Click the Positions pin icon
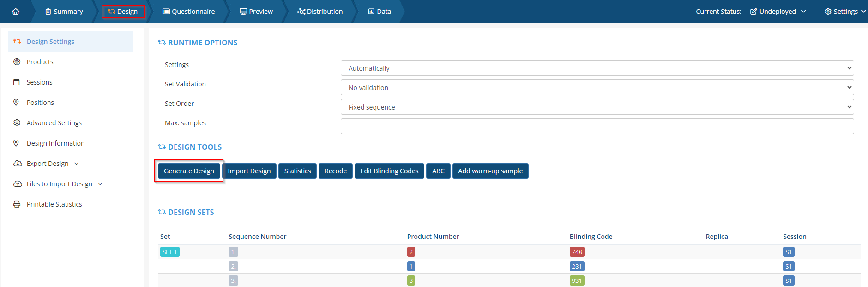The height and width of the screenshot is (287, 868). [17, 103]
